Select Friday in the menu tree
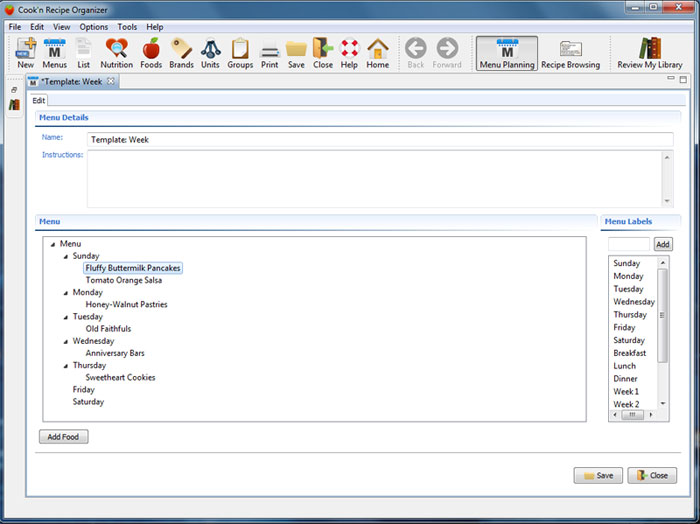Viewport: 700px width, 524px height. [x=83, y=390]
